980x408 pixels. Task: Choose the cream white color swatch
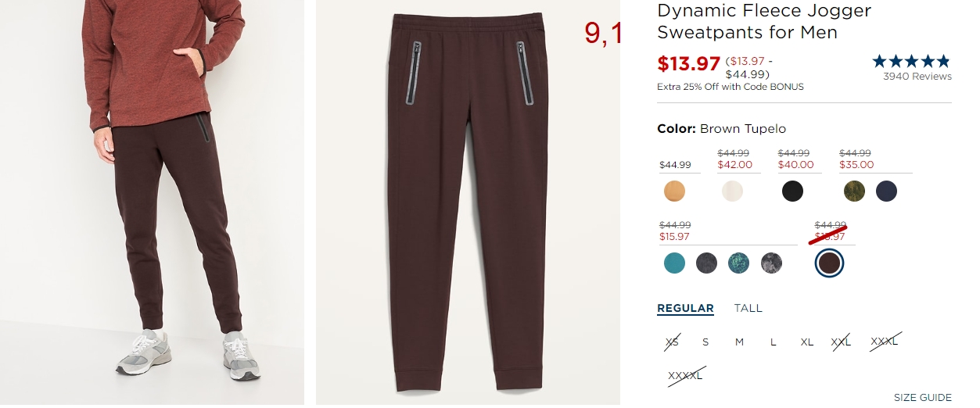(732, 191)
